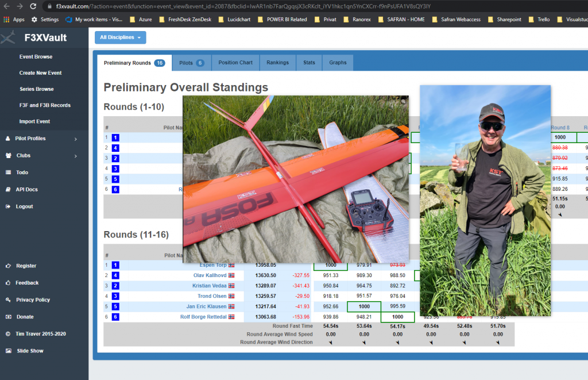Click the Clubs group icon in sidebar

click(9, 156)
